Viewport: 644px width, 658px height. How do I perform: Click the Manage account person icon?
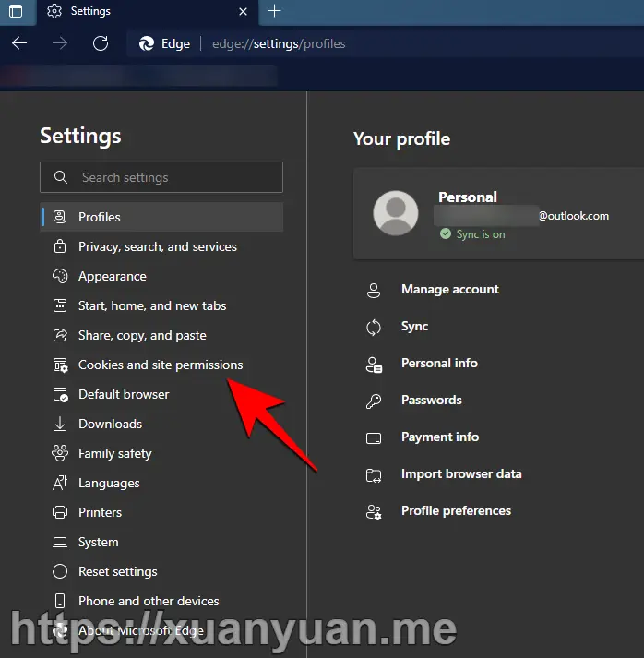374,290
